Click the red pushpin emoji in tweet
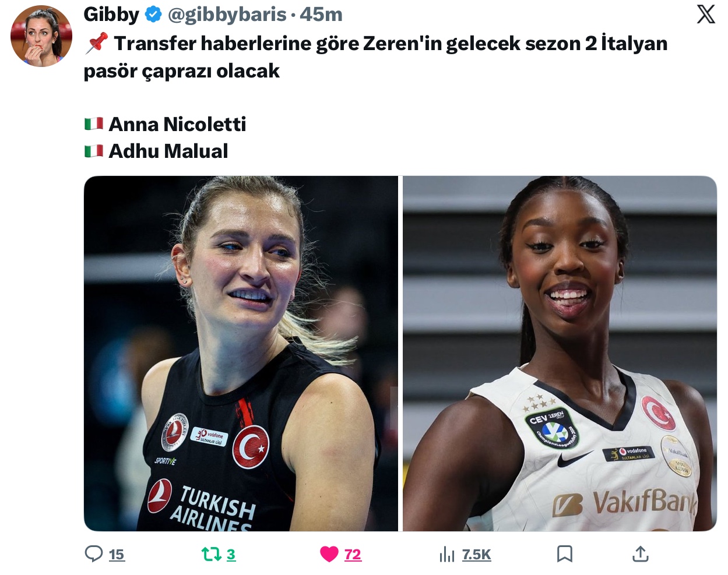Image resolution: width=728 pixels, height=575 pixels. click(x=96, y=43)
